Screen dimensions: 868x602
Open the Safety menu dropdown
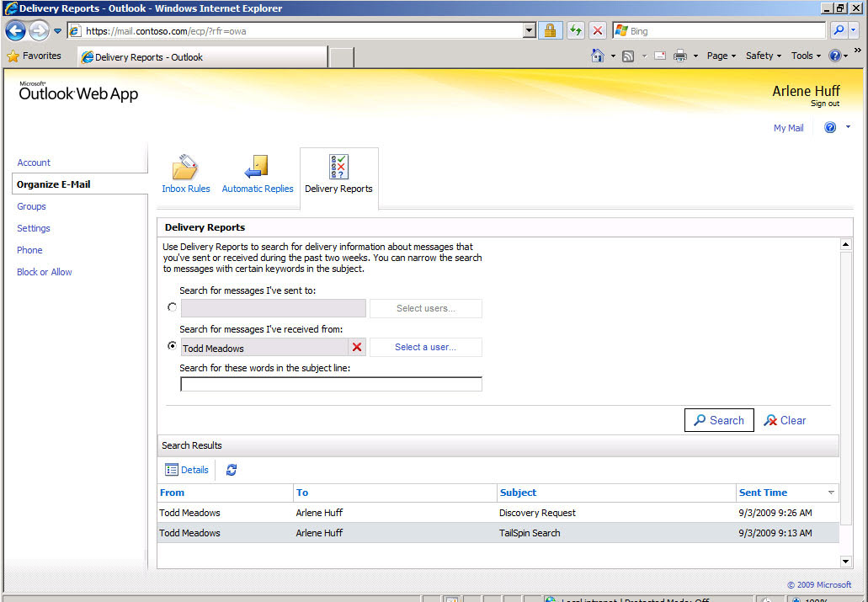click(x=764, y=56)
